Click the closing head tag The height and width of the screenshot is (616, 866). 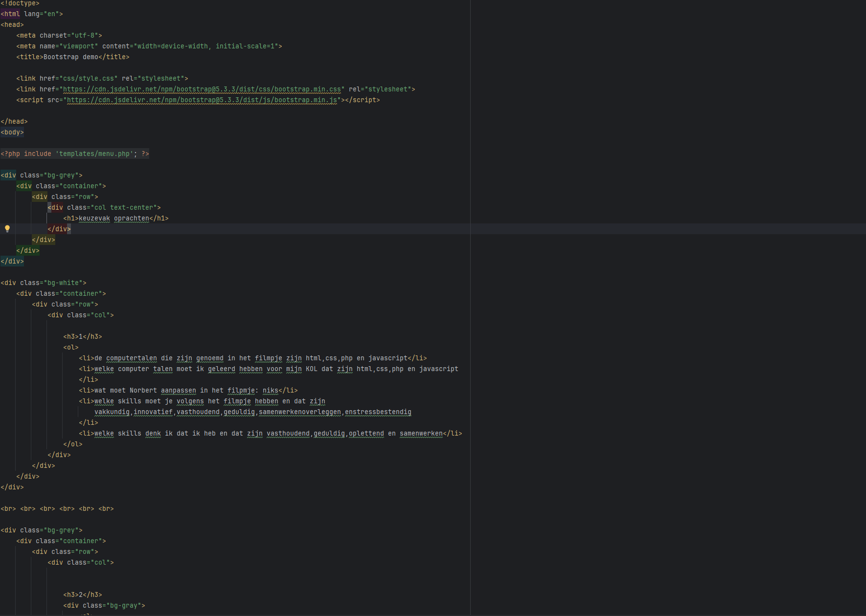(x=14, y=122)
